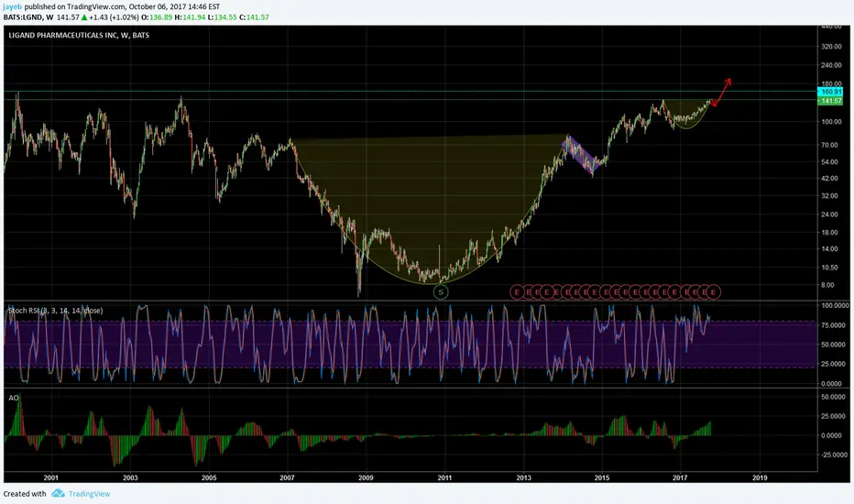854x504 pixels.
Task: Click the 2001 year label on time axis
Action: click(51, 477)
